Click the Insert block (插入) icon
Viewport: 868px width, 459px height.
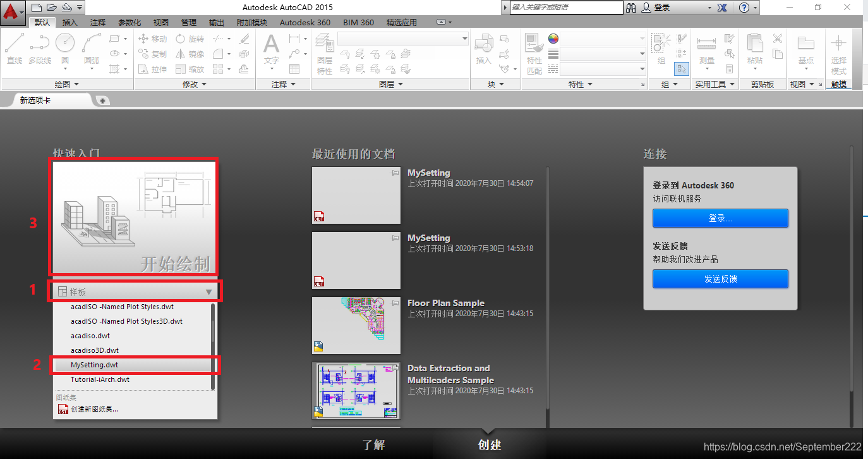(483, 49)
